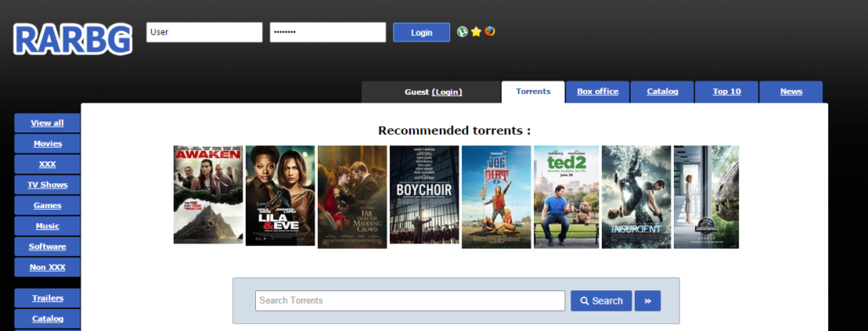Screen dimensions: 868x331
Task: Click the Guest Login link
Action: click(447, 92)
